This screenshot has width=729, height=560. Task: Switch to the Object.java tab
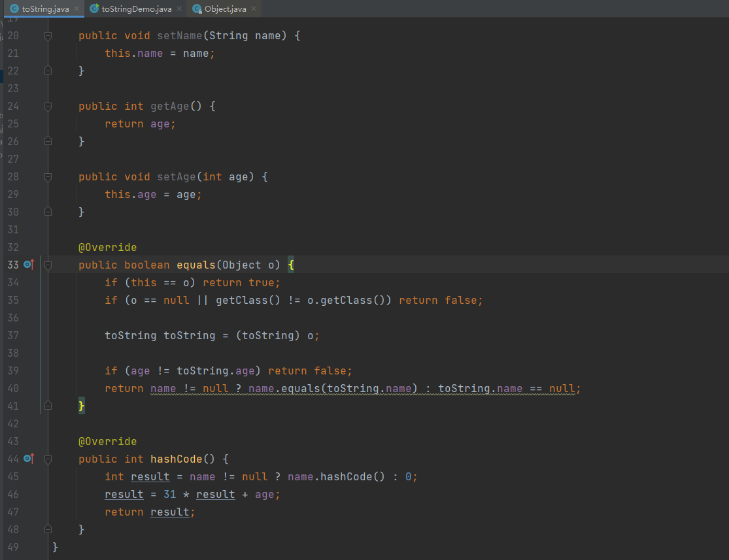[x=225, y=8]
